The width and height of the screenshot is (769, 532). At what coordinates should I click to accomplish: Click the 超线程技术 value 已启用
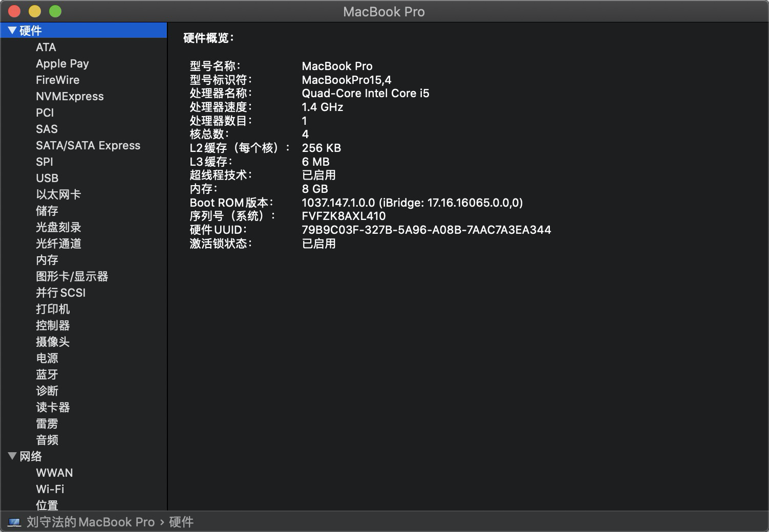pyautogui.click(x=319, y=175)
